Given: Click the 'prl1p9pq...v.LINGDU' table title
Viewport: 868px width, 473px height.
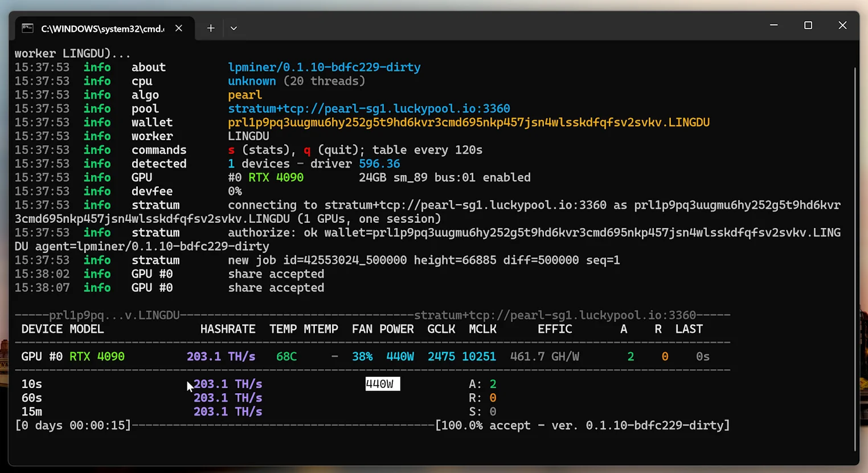Looking at the screenshot, I should pyautogui.click(x=114, y=315).
